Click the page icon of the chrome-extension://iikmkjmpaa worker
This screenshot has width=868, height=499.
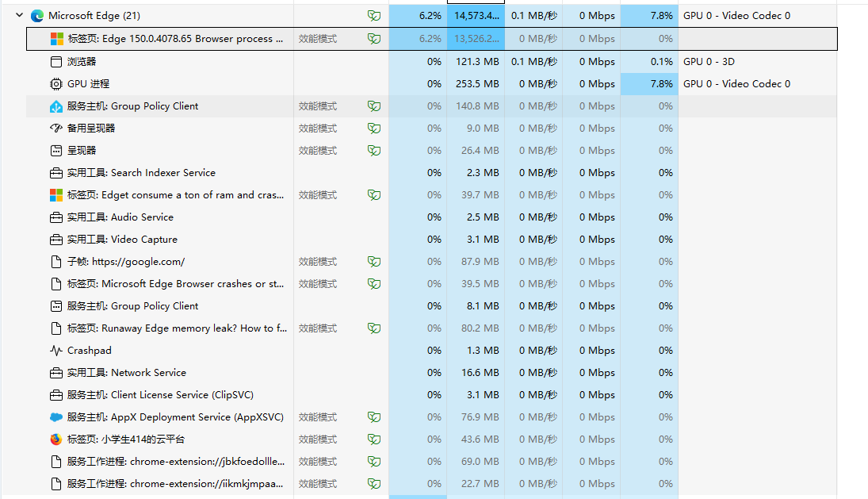pyautogui.click(x=56, y=484)
